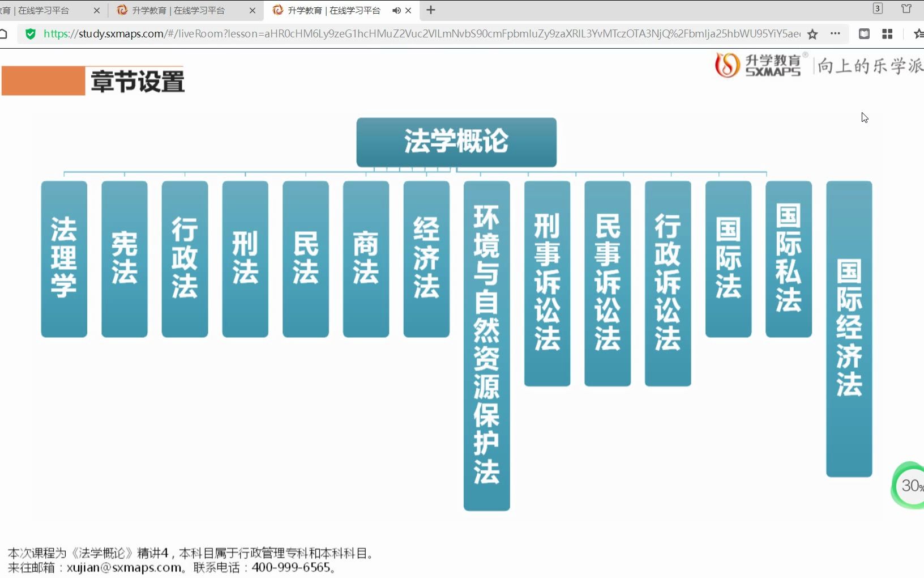Viewport: 924px width, 578px height.
Task: Click the 向上的乐学派 slogan
Action: point(870,66)
